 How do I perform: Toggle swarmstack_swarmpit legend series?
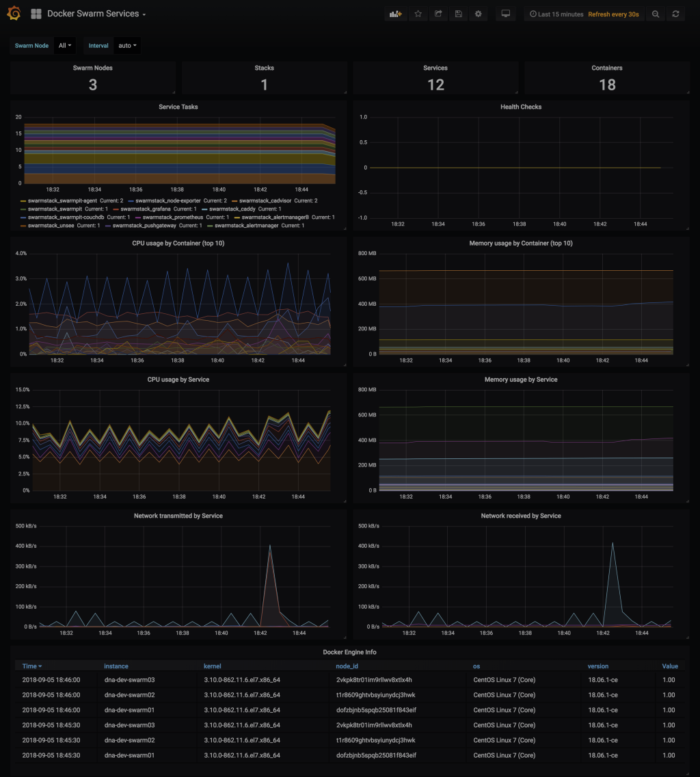pyautogui.click(x=55, y=209)
